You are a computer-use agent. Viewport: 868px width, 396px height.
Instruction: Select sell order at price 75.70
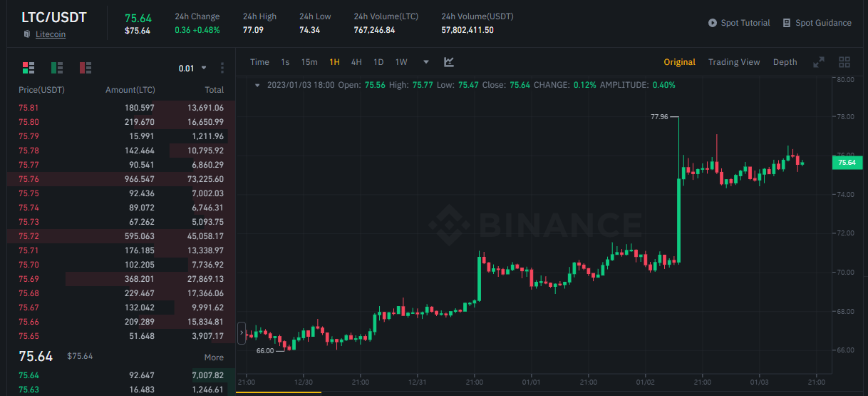(x=121, y=265)
